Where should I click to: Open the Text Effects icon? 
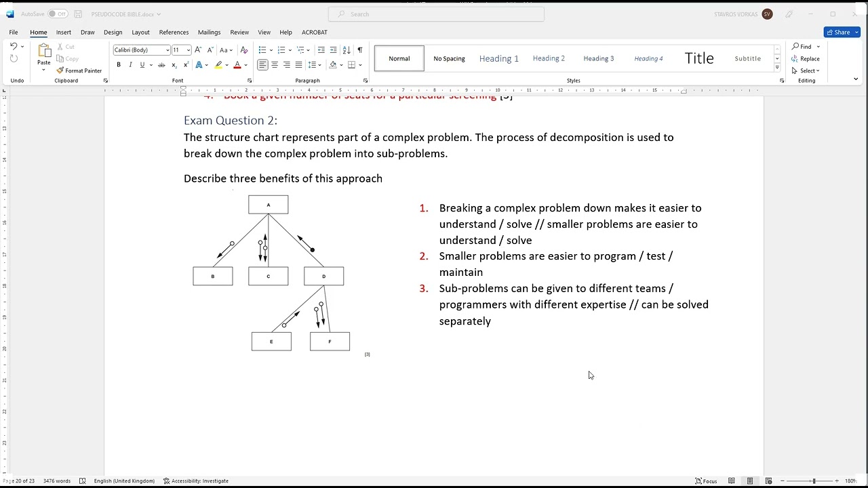[199, 65]
